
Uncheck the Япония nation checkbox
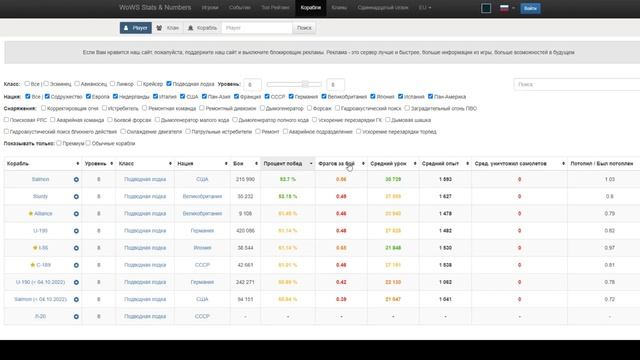pyautogui.click(x=373, y=96)
